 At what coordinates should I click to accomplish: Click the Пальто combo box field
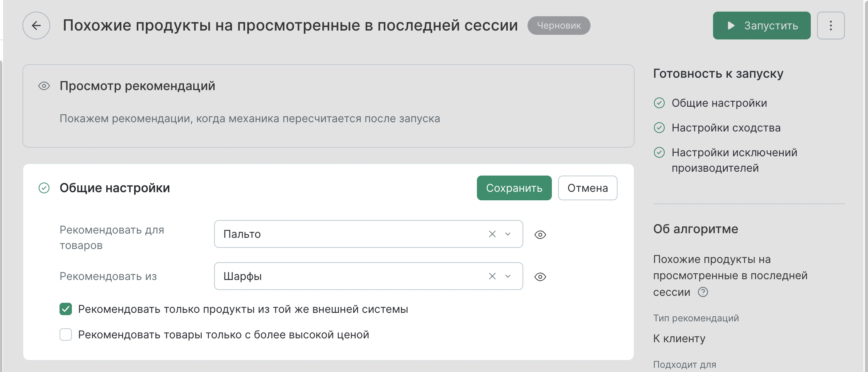pyautogui.click(x=368, y=234)
